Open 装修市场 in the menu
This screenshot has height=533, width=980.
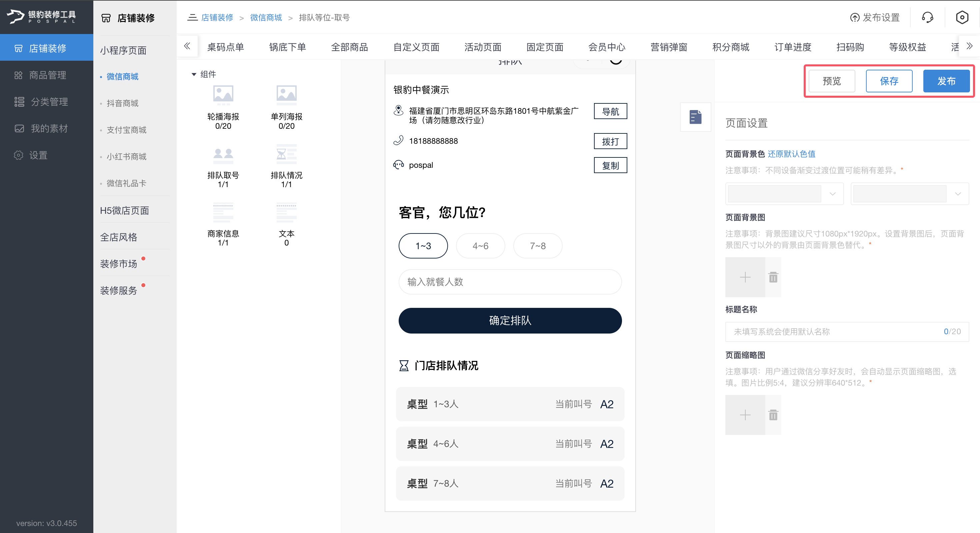click(x=118, y=263)
